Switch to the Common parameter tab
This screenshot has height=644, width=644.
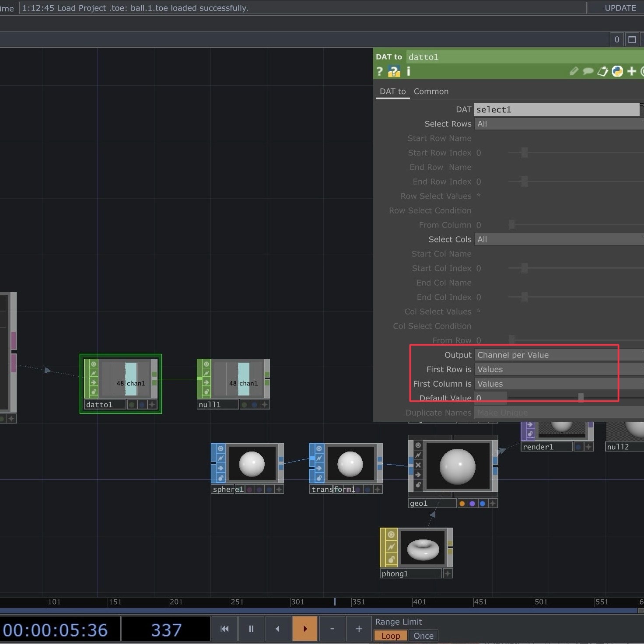[431, 91]
